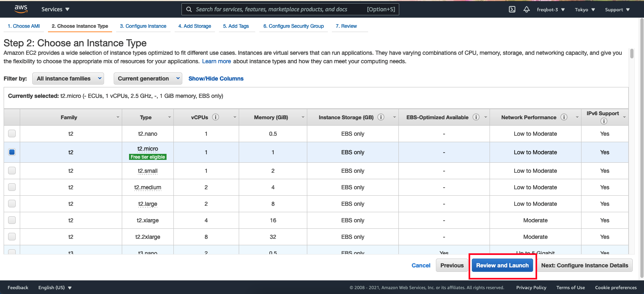Screen dimensions: 644x294
Task: Show Network Performance info icon
Action: pos(564,117)
